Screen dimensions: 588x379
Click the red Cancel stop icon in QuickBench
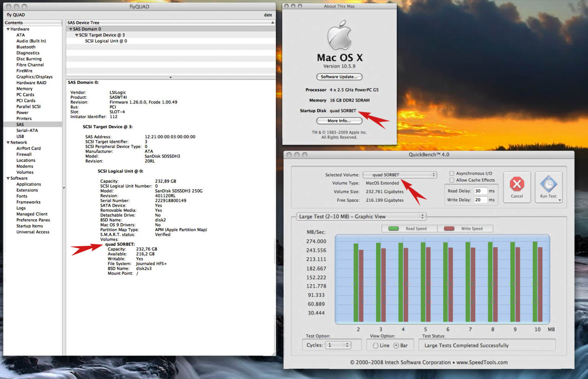pos(517,185)
